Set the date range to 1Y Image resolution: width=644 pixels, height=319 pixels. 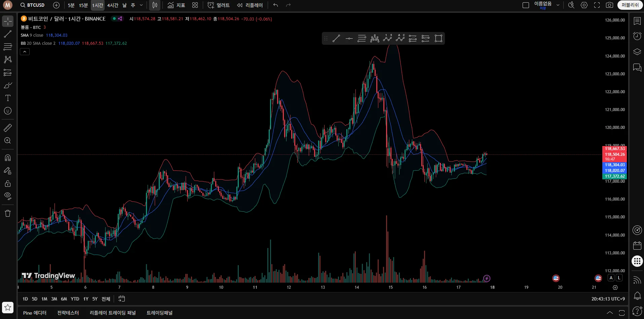coord(86,299)
